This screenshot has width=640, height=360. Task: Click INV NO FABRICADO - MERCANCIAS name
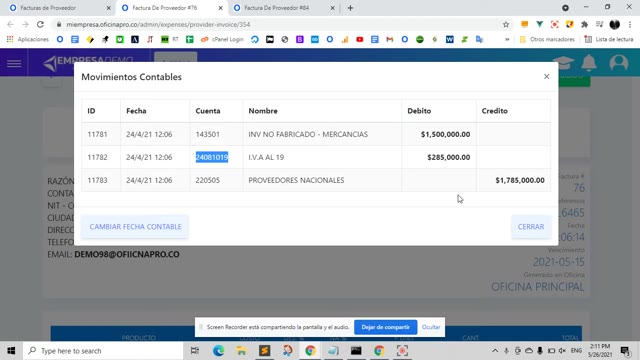[x=308, y=134]
